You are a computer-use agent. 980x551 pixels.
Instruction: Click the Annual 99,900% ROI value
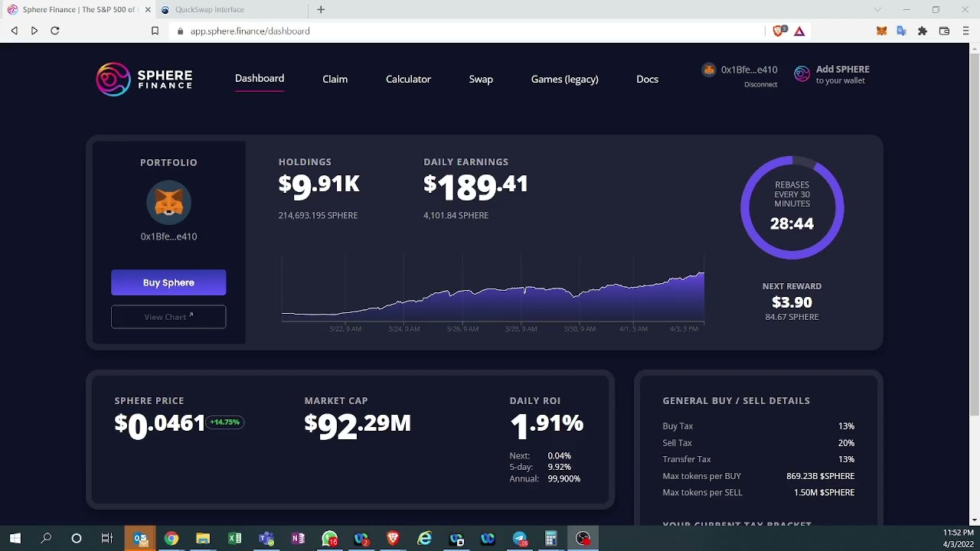563,479
